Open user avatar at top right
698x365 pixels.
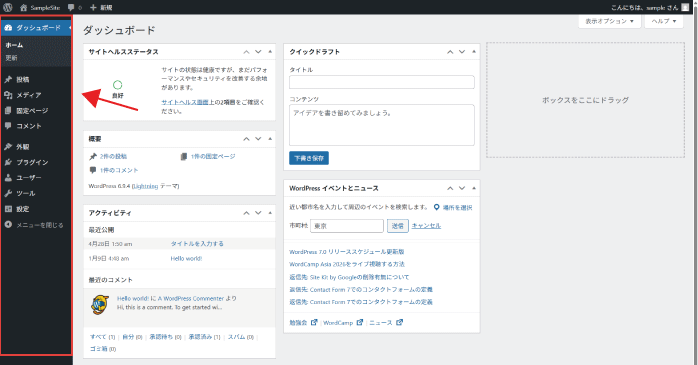(x=685, y=8)
